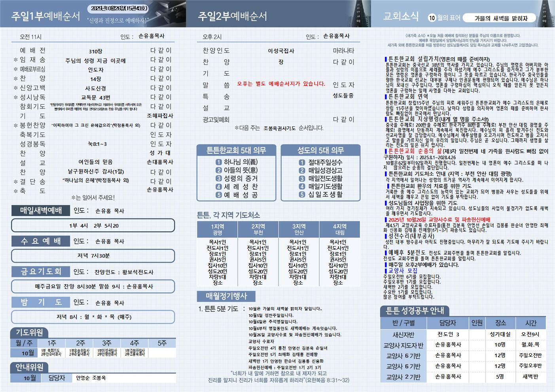Screen dimensions: 555x392
Task: Click the 매일새벽예배 section label
Action: click(41, 211)
